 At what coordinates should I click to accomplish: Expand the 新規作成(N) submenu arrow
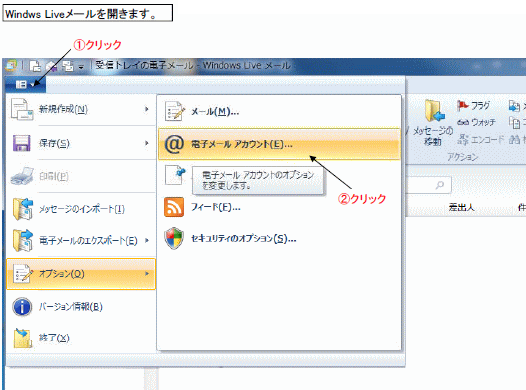coord(147,109)
